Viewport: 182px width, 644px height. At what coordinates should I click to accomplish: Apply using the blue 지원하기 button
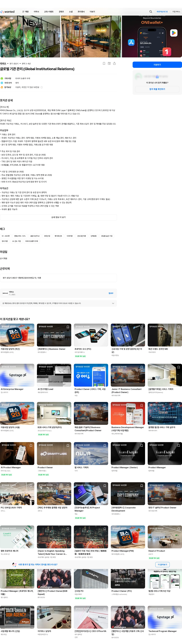tap(157, 65)
